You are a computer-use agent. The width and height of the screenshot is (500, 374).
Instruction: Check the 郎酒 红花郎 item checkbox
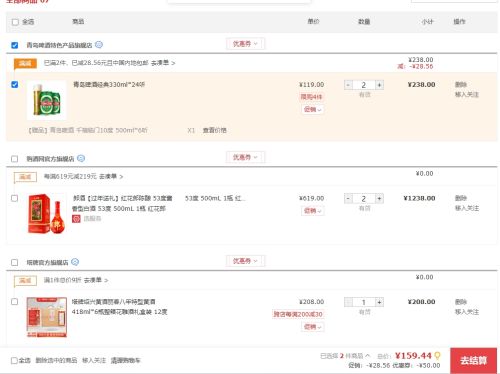tap(15, 198)
